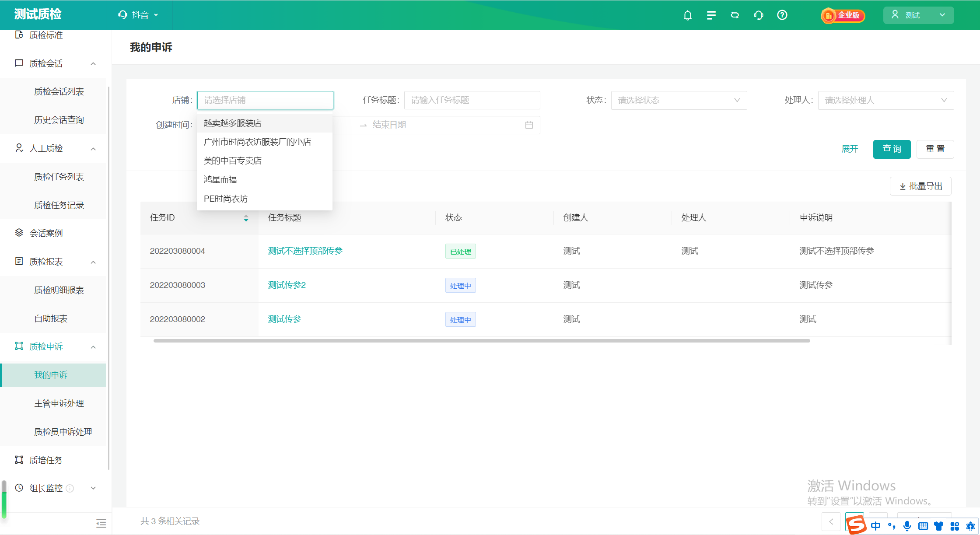Image resolution: width=980 pixels, height=535 pixels.
Task: Select 广州市时尚衣访服装厂的小店 option
Action: click(x=265, y=142)
